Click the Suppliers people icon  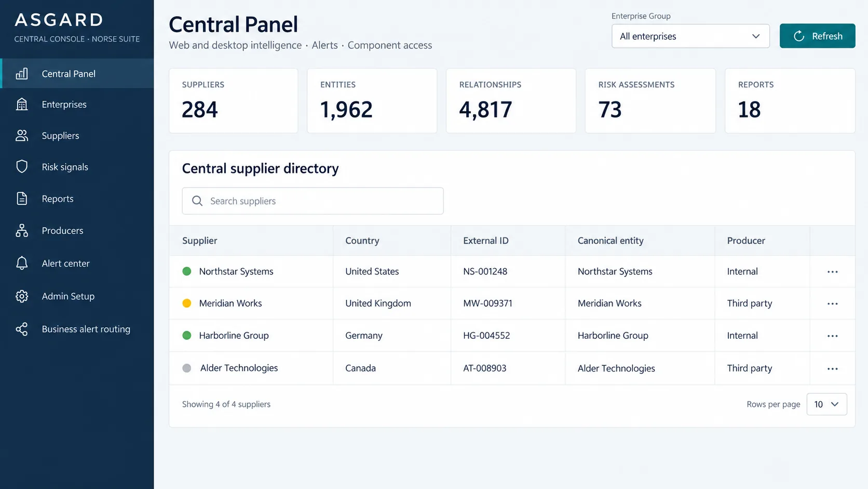click(x=22, y=136)
